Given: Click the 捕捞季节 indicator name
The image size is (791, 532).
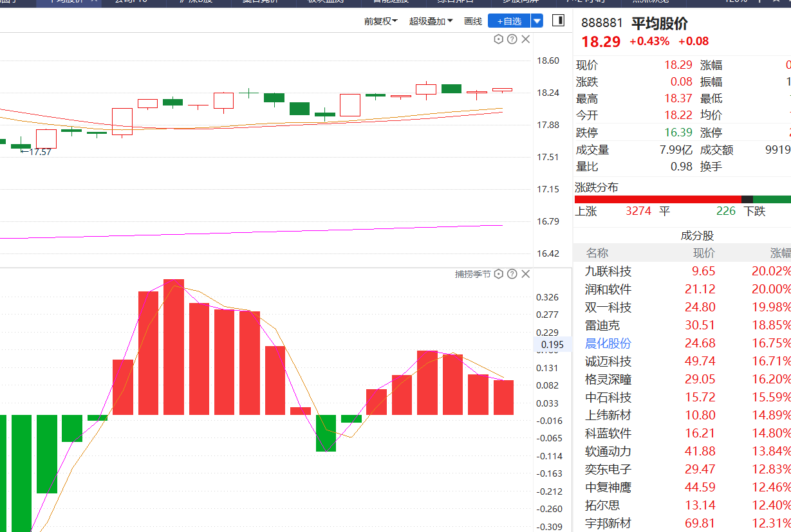Looking at the screenshot, I should point(473,274).
